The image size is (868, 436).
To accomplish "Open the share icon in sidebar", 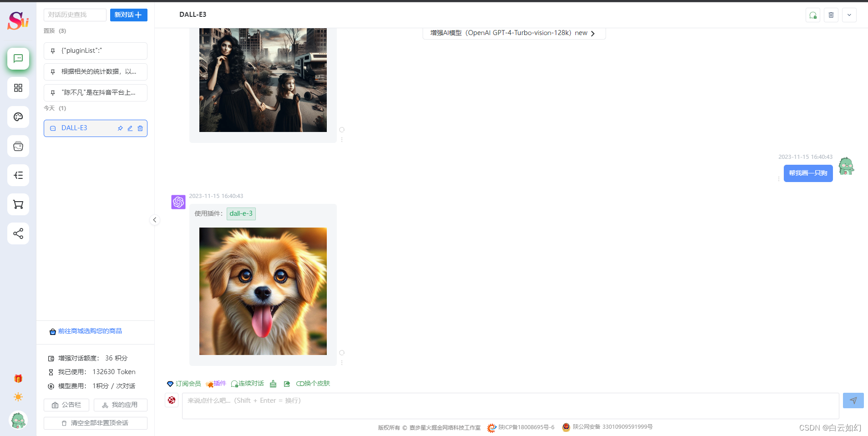I will (x=18, y=233).
